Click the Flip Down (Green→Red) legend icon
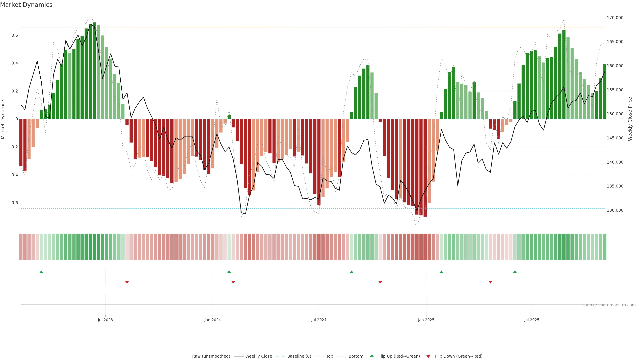 tap(428, 356)
